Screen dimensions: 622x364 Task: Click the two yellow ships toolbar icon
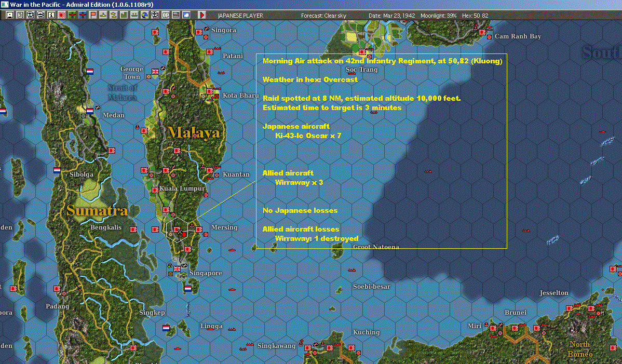point(114,15)
